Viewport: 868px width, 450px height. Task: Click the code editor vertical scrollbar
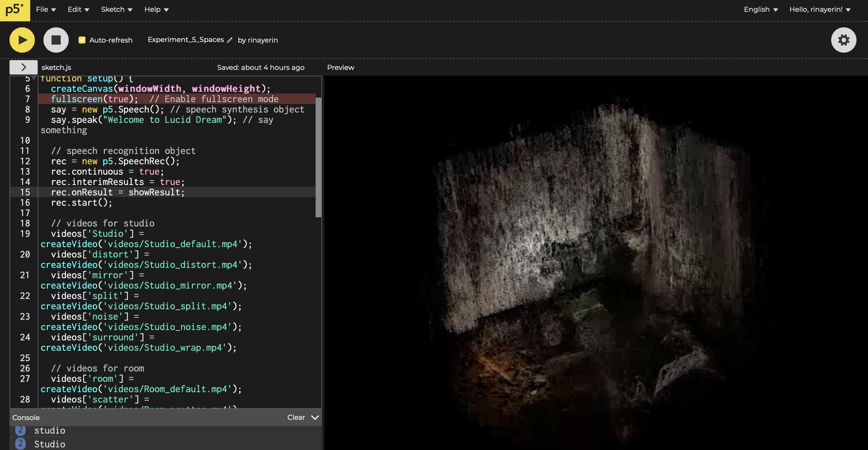(x=318, y=157)
